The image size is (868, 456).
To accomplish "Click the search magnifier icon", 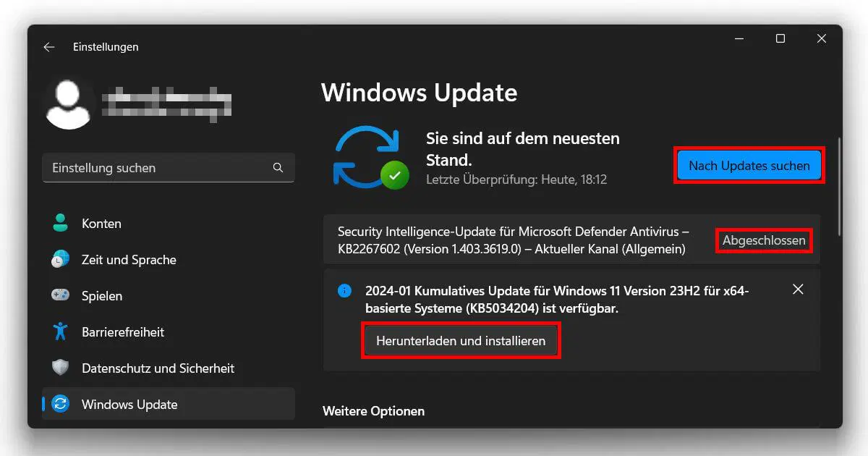I will coord(278,167).
